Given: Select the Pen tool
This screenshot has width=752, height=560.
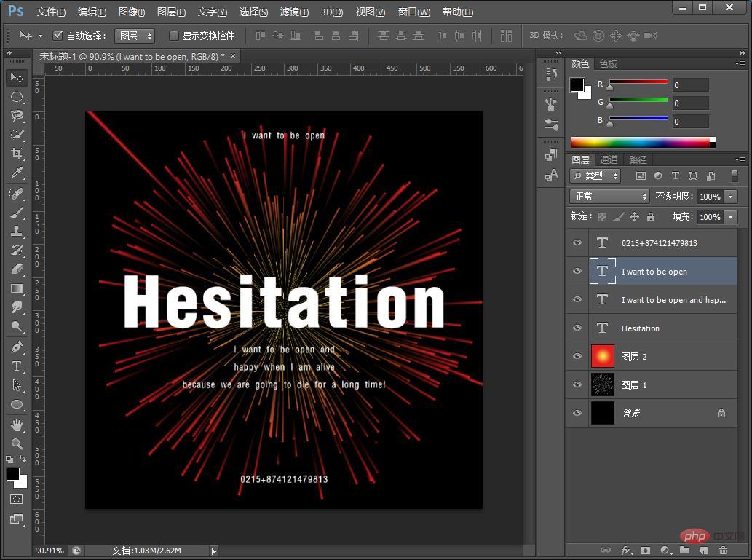Looking at the screenshot, I should pyautogui.click(x=17, y=347).
